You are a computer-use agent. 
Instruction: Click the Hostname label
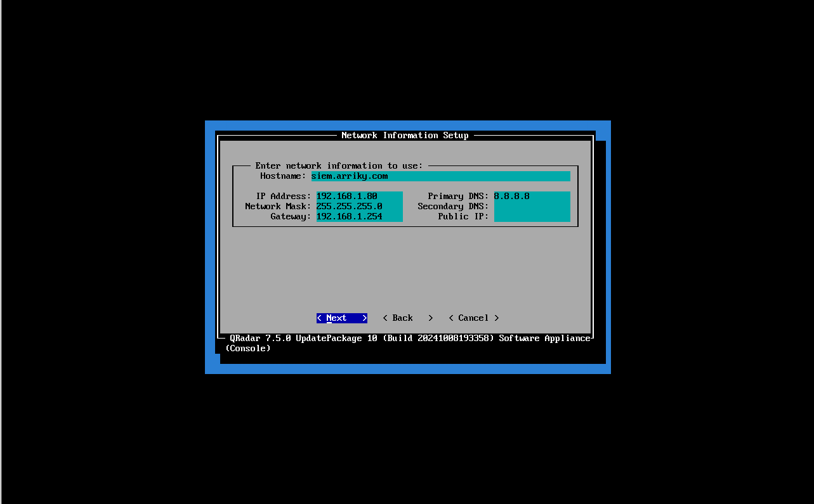pyautogui.click(x=284, y=176)
